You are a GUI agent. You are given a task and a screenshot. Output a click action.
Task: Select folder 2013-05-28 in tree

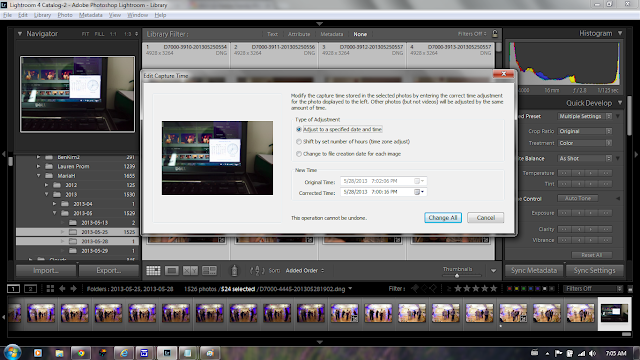(77, 241)
